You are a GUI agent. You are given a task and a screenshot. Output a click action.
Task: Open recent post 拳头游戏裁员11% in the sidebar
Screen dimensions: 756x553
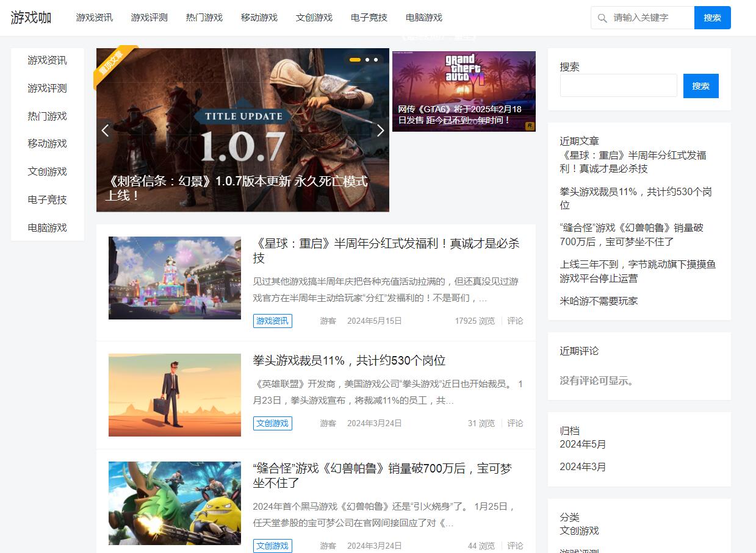pos(636,198)
